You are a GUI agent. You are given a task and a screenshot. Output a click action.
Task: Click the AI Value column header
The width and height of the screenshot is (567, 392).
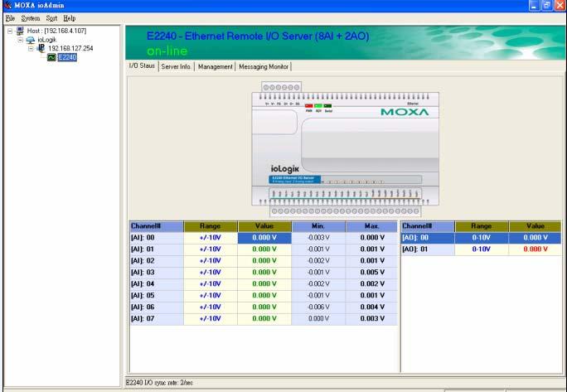coord(264,226)
